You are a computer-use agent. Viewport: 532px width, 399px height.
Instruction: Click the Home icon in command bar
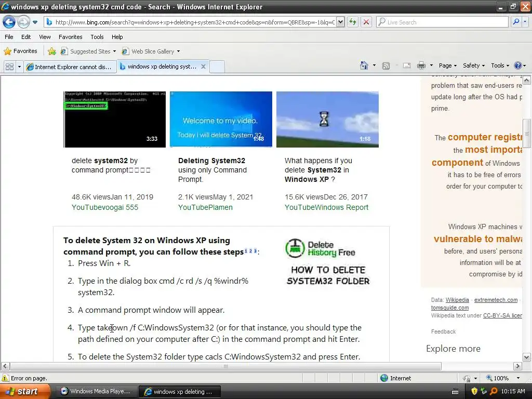coord(364,65)
